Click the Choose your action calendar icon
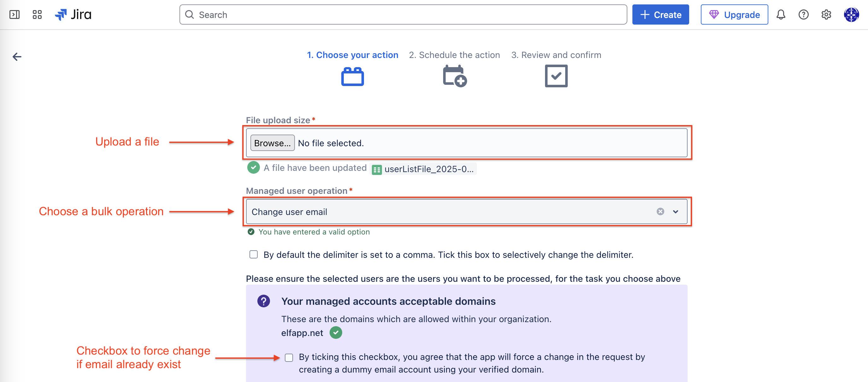Viewport: 868px width, 382px height. [x=352, y=77]
